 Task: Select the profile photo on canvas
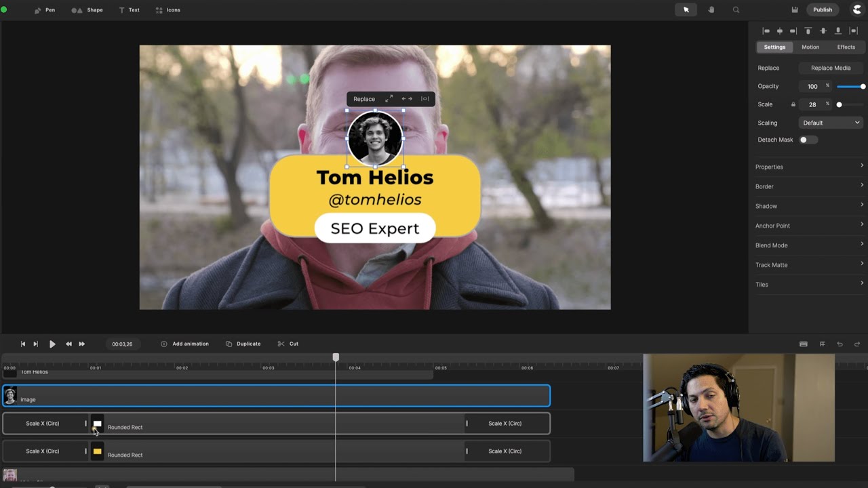pyautogui.click(x=375, y=138)
